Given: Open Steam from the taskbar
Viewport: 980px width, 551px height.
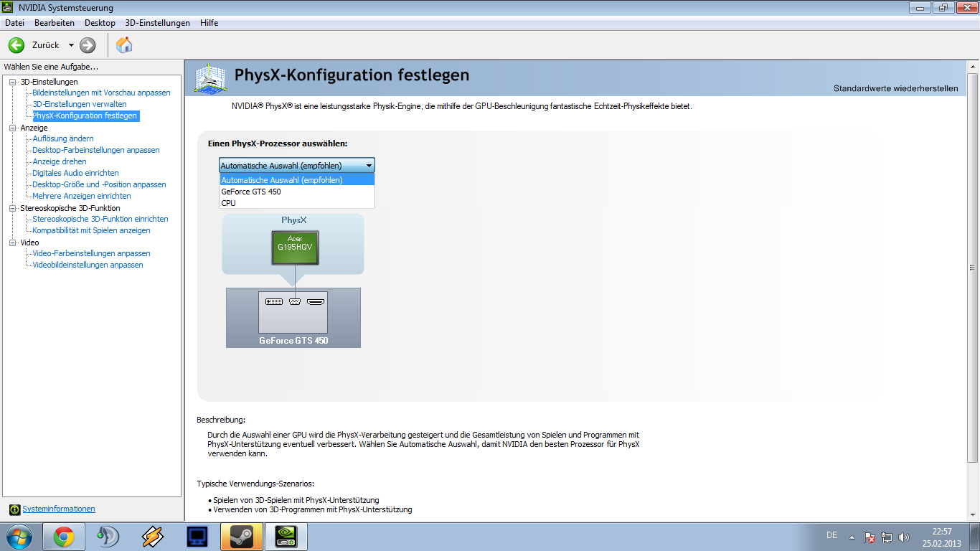Looking at the screenshot, I should pyautogui.click(x=241, y=537).
